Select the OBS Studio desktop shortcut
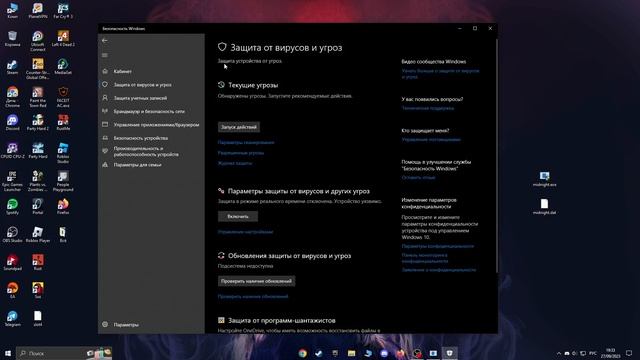 coord(12,235)
